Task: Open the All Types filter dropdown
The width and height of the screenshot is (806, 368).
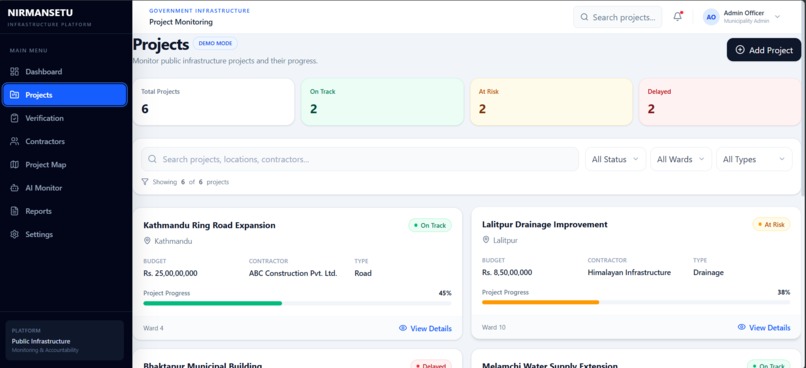Action: (754, 159)
